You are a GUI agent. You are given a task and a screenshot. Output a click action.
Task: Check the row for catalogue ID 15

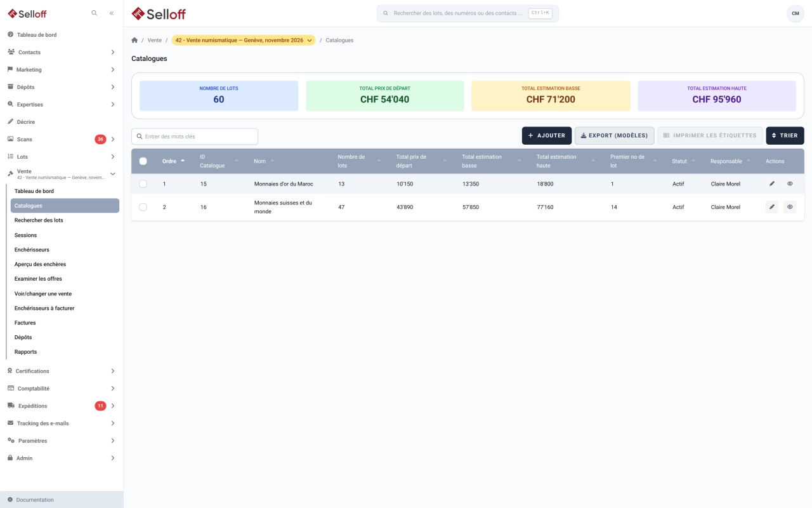coord(143,184)
